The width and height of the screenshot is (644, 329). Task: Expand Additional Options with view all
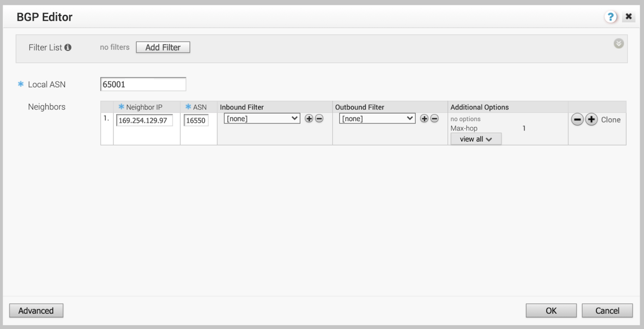[x=476, y=139]
